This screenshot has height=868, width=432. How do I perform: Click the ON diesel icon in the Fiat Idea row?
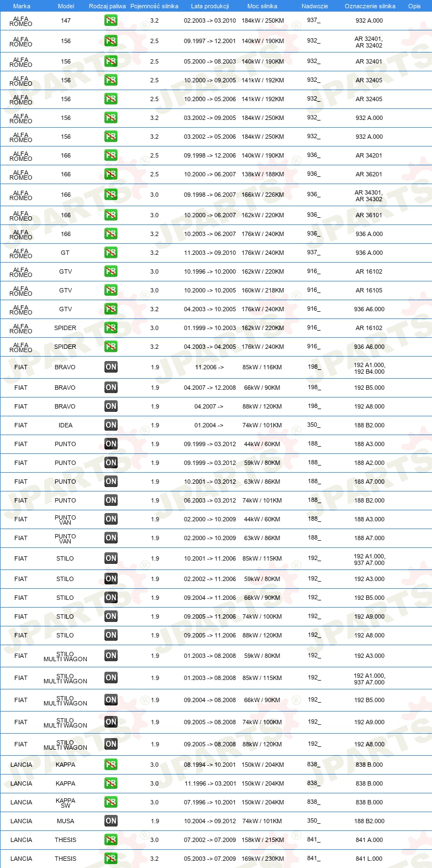coord(111,425)
